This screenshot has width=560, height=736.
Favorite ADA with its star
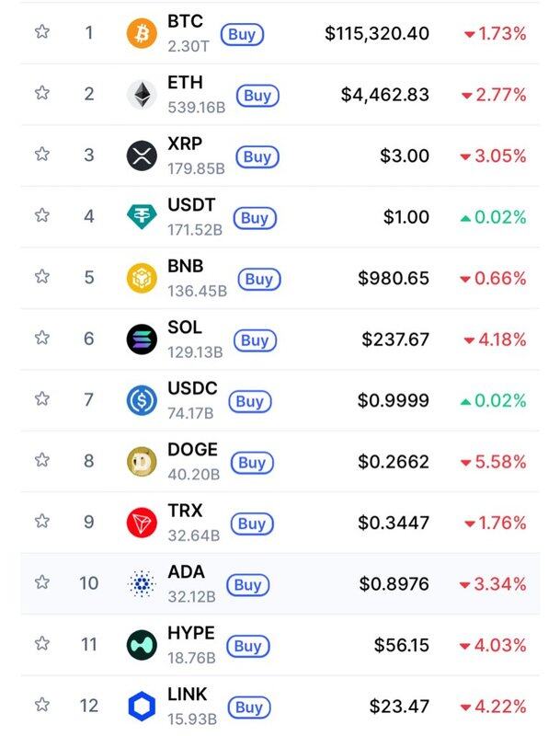coord(42,582)
